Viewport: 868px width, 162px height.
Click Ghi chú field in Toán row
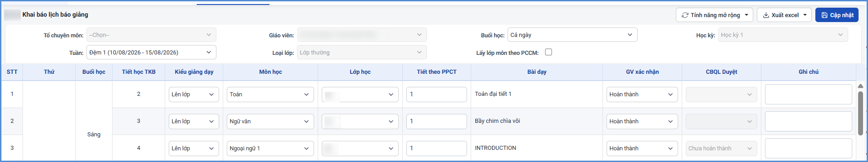pos(809,94)
